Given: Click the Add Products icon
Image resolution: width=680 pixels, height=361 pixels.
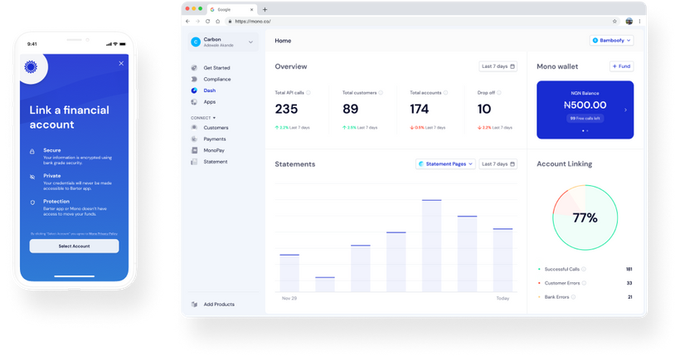Looking at the screenshot, I should pyautogui.click(x=194, y=304).
